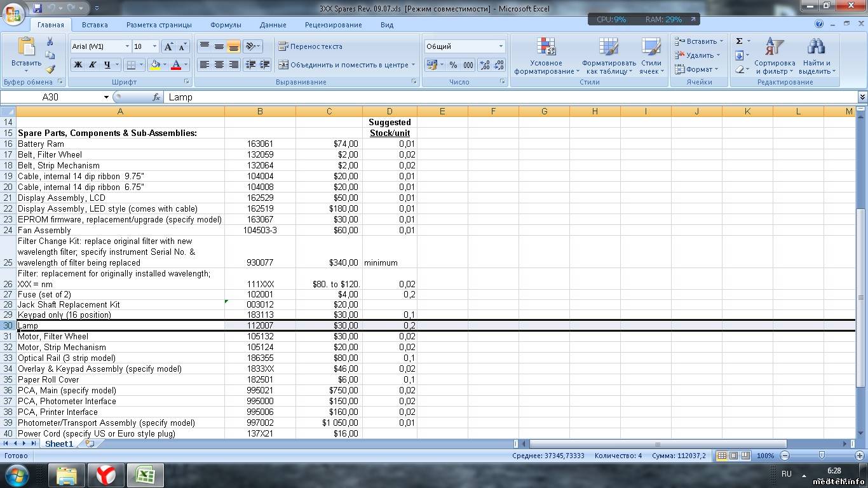This screenshot has width=868, height=488.
Task: Click the zoom slider in status bar
Action: click(x=822, y=456)
